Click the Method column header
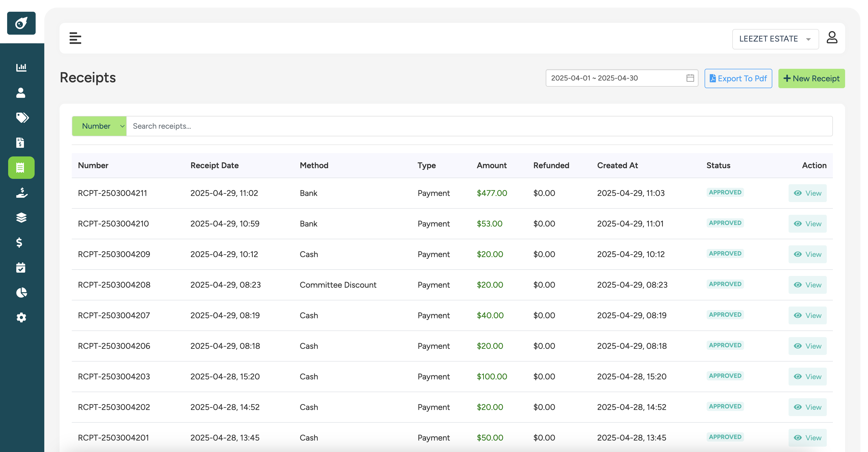Viewport: 868px width, 452px height. [314, 166]
